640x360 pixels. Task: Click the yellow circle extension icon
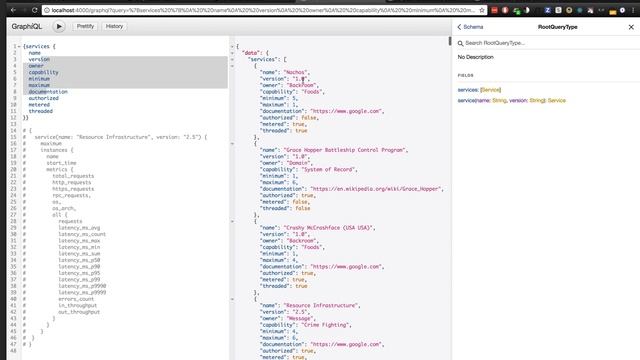[x=569, y=10]
